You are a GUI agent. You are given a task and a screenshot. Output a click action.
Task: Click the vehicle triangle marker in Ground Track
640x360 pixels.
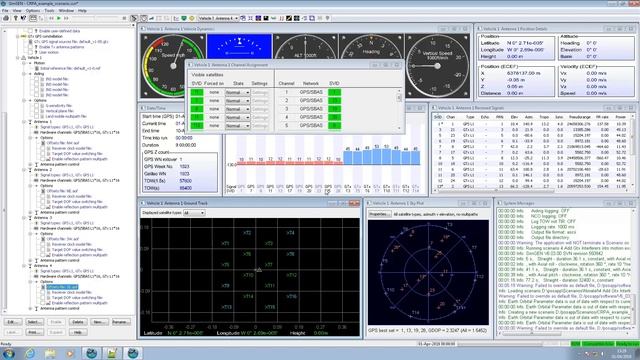[x=258, y=269]
